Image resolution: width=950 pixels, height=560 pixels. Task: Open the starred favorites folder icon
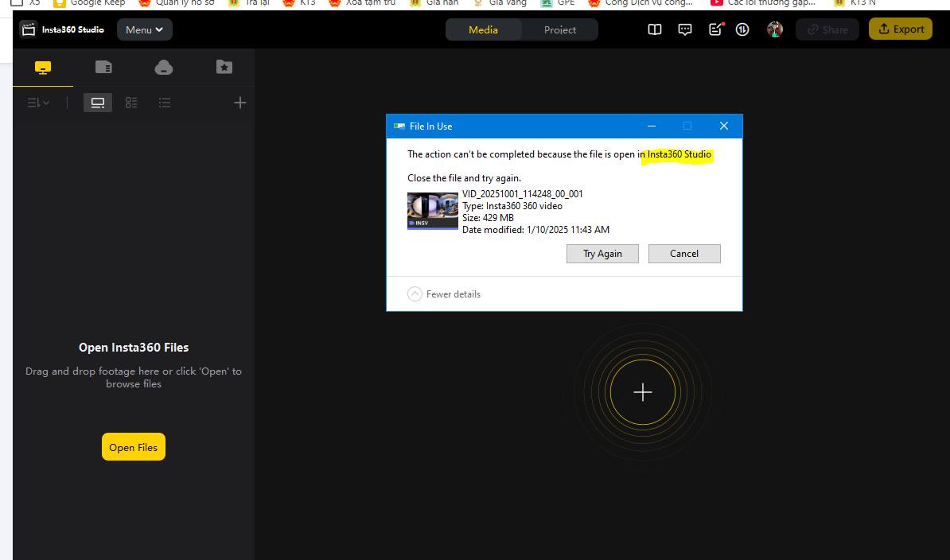point(224,67)
